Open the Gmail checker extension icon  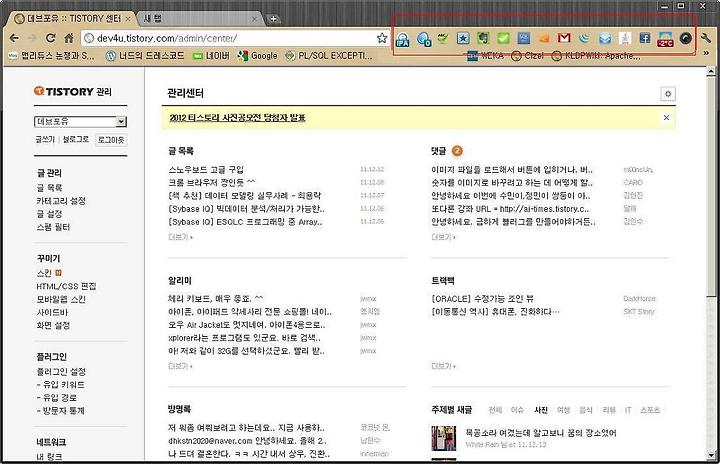point(564,38)
